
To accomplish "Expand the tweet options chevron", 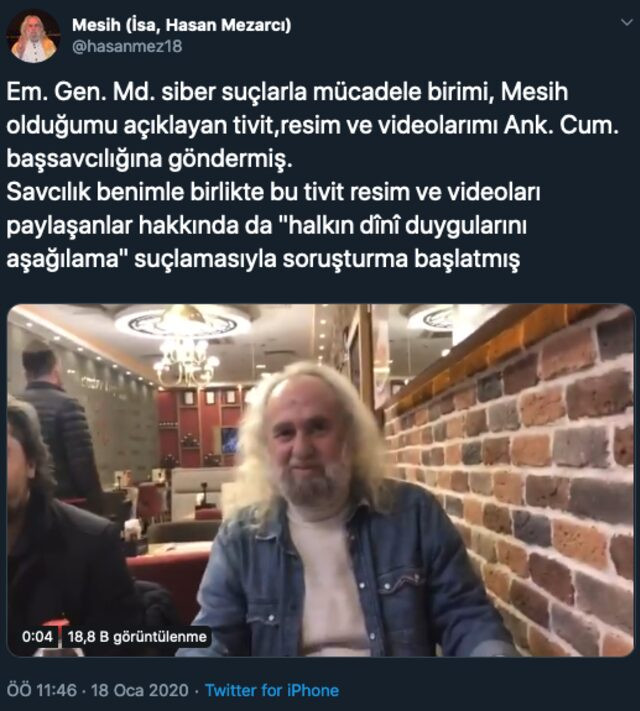I will click(x=626, y=22).
